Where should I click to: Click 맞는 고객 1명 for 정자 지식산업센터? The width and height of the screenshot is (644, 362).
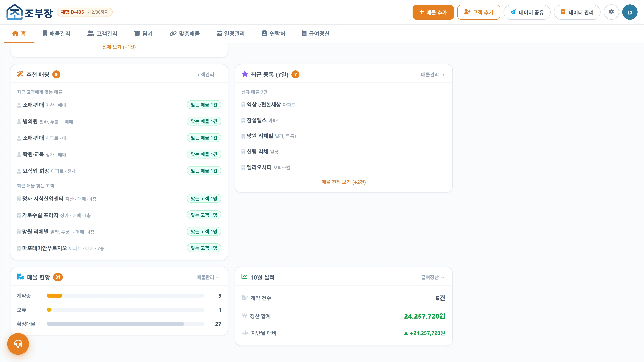point(204,198)
